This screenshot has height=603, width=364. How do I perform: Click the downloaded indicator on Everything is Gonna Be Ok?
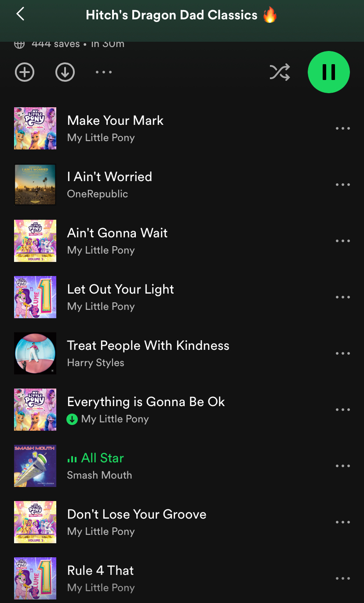tap(72, 419)
